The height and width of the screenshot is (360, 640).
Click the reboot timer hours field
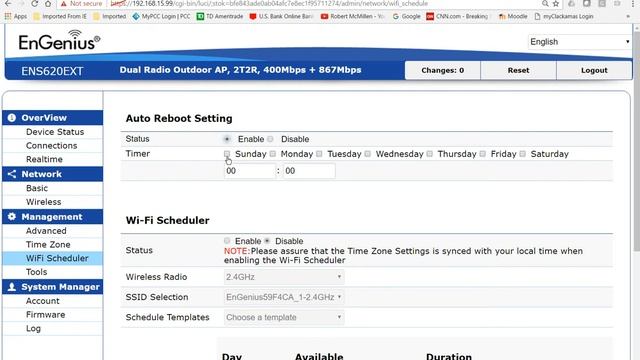250,171
